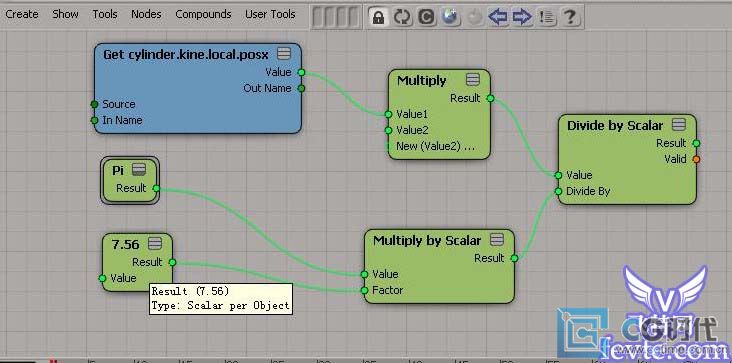This screenshot has width=732, height=363.
Task: Select the fourth memo cam slot
Action: pos(354,17)
